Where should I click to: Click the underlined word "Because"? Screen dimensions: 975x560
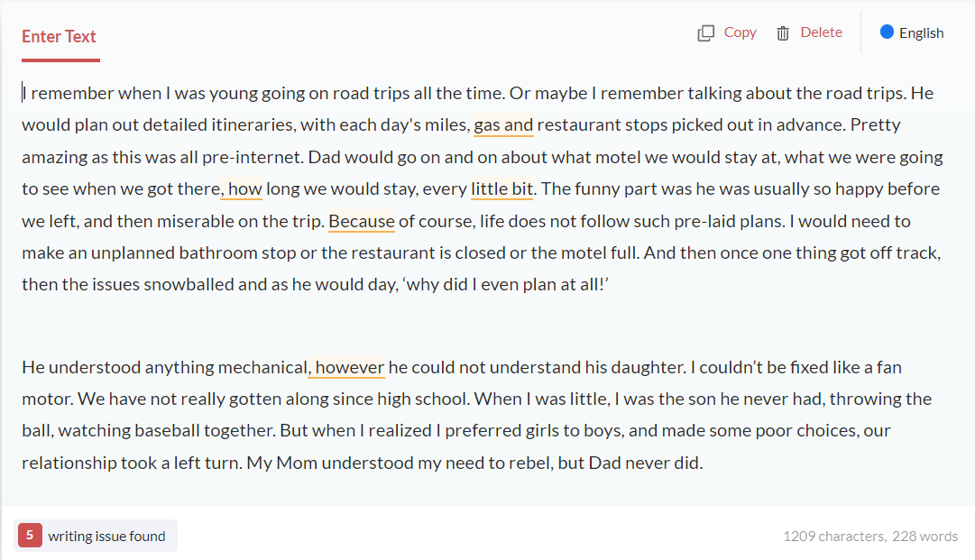pyautogui.click(x=362, y=221)
